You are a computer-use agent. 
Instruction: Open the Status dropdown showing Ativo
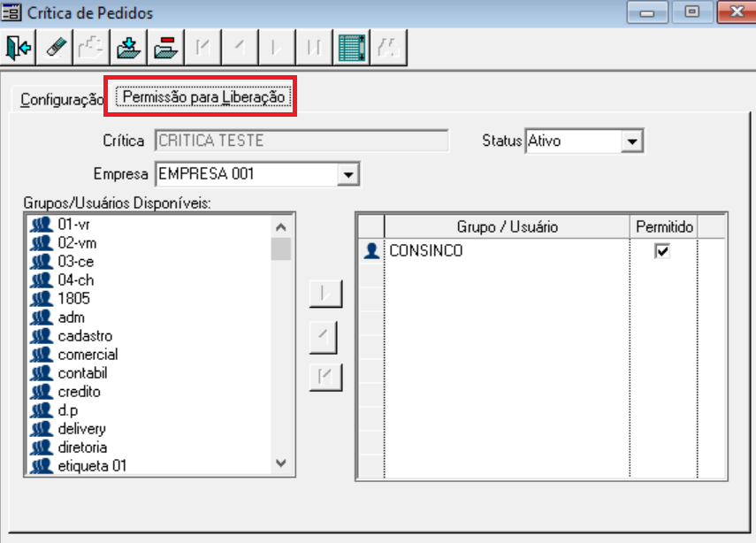[x=632, y=141]
